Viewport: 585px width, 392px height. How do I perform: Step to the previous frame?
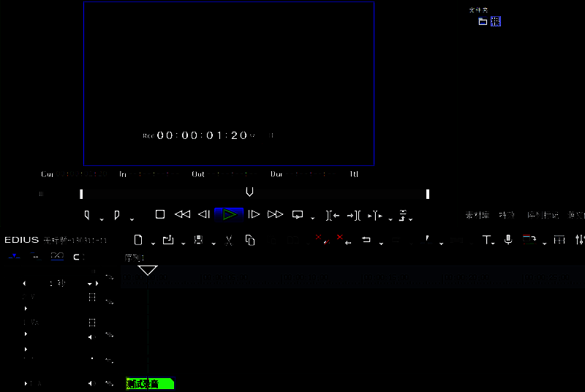click(205, 214)
